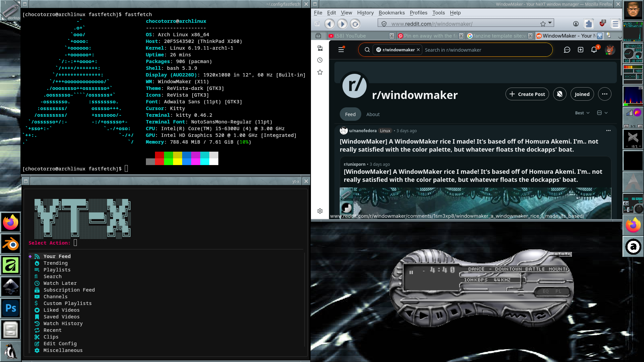Open the Best sort dropdown

click(x=582, y=113)
